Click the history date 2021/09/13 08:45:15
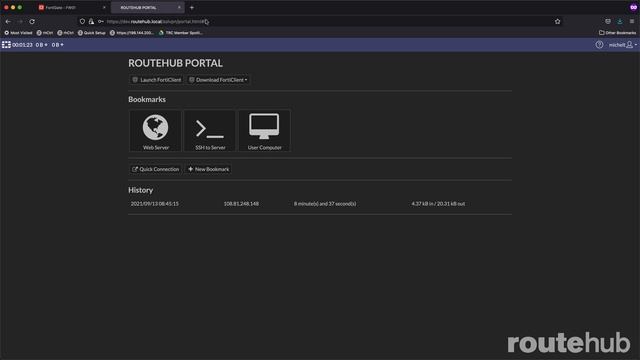Screen dimensions: 640x360 (x=155, y=204)
